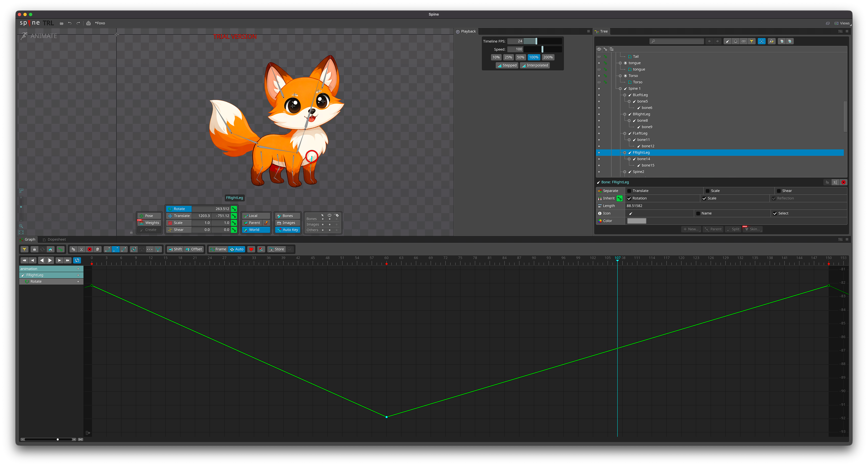The height and width of the screenshot is (466, 868).
Task: Collapse the Spine 1 bone node
Action: pos(620,89)
